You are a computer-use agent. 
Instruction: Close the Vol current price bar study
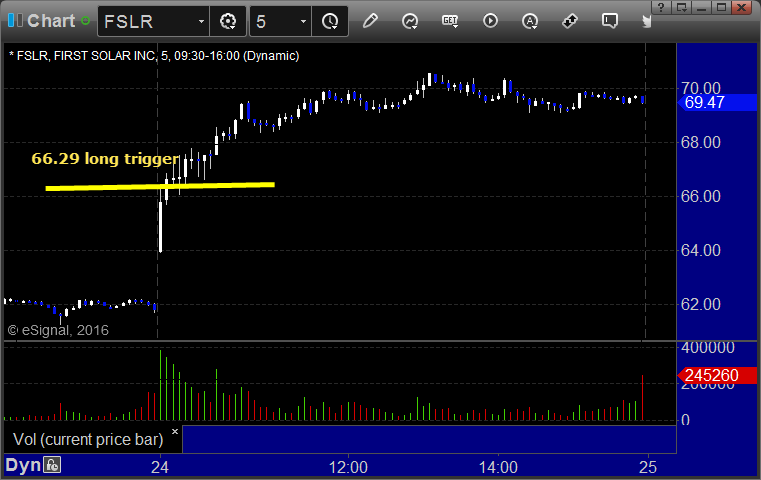point(175,431)
